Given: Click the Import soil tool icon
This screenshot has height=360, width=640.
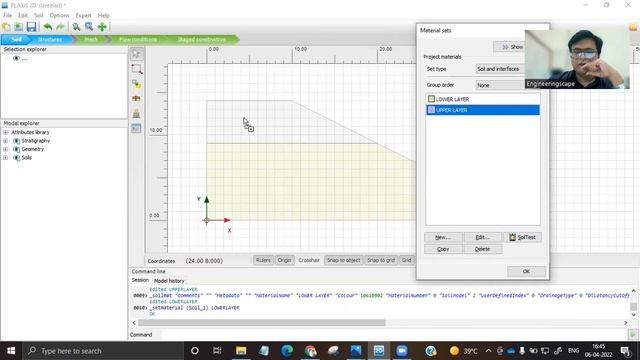Looking at the screenshot, I should [x=136, y=113].
